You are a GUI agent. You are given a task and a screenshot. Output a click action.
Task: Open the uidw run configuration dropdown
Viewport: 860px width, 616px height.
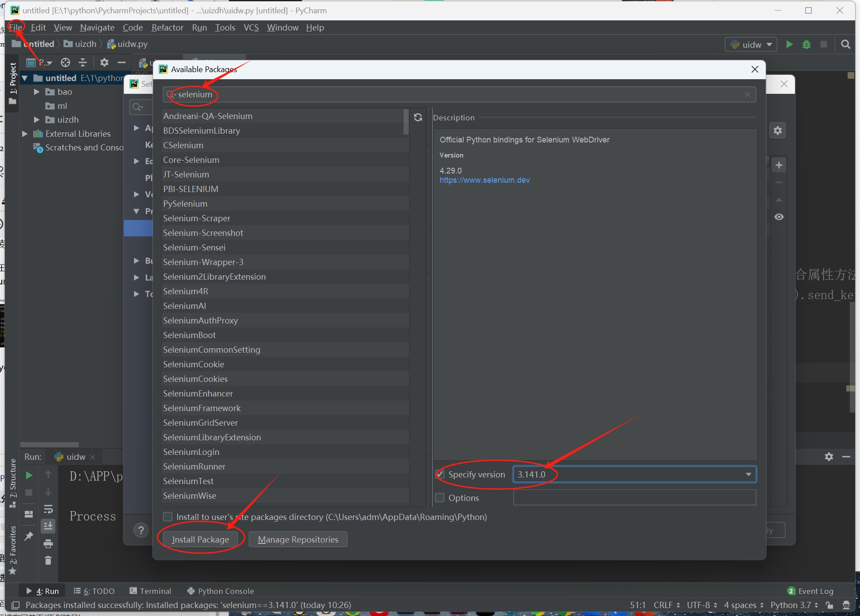click(751, 44)
